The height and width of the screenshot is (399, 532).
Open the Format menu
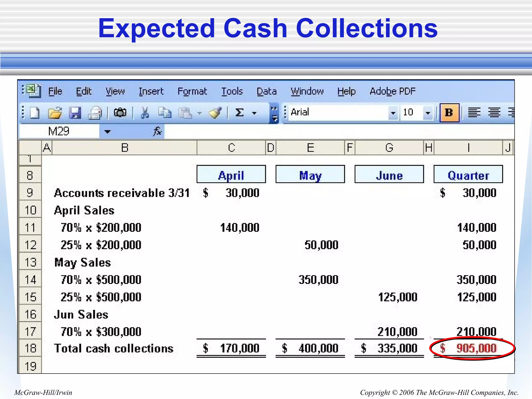pyautogui.click(x=192, y=91)
